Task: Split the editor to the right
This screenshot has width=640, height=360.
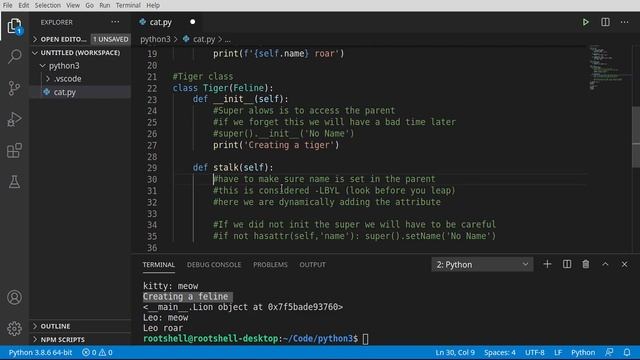Action: (605, 22)
